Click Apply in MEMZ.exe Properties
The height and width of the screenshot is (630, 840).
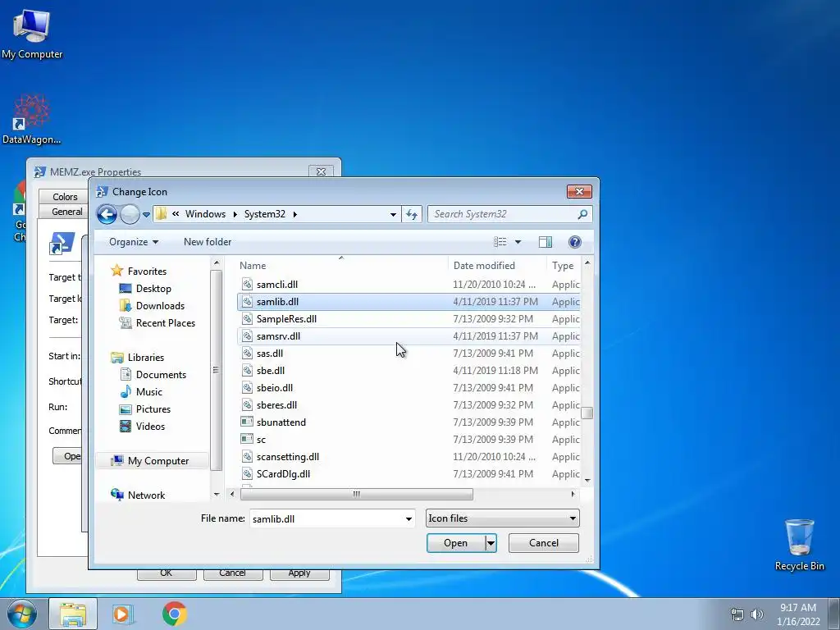[299, 573]
